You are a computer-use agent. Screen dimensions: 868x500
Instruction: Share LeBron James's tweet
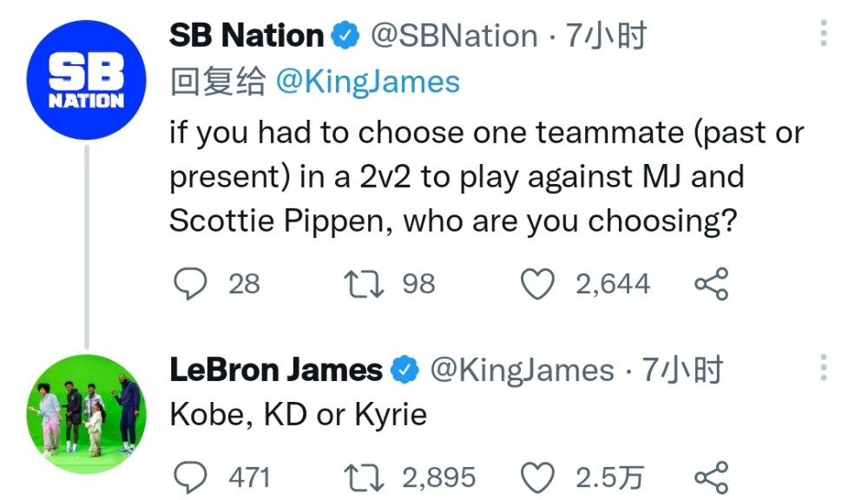[712, 477]
